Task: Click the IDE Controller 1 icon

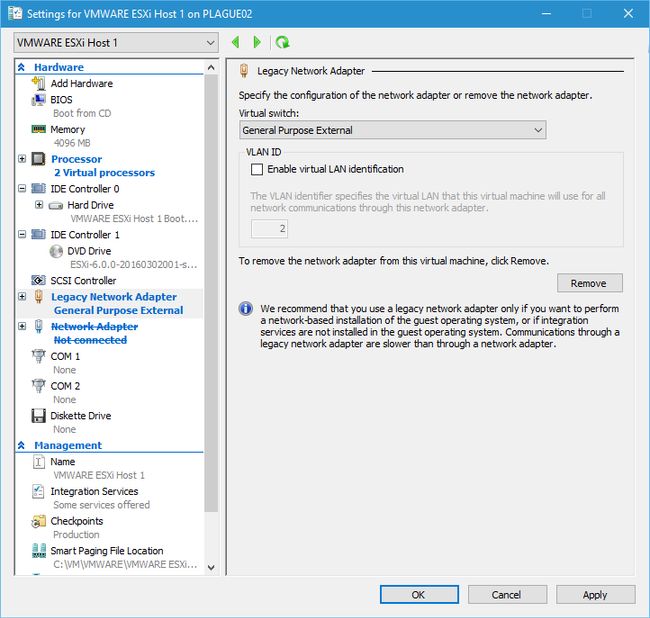Action: (x=39, y=235)
